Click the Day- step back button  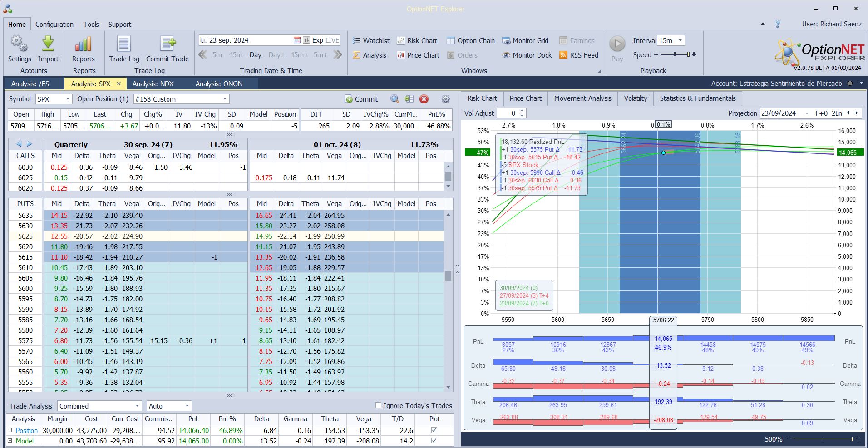[x=257, y=55]
